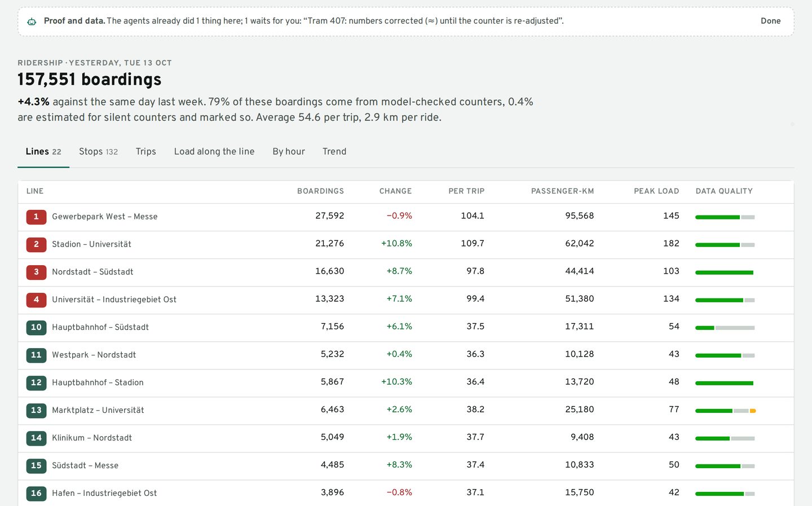Click the 25,180 passenger-km value
The height and width of the screenshot is (506, 812).
pos(580,410)
